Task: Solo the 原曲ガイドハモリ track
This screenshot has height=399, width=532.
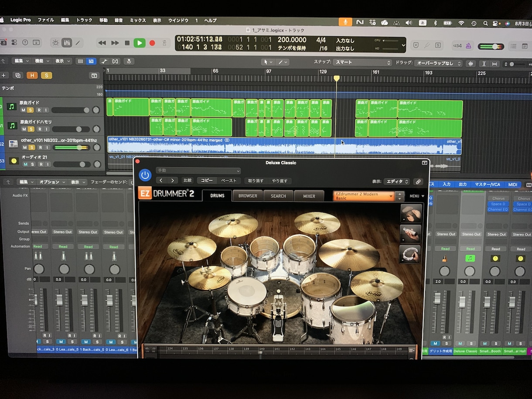Action: pyautogui.click(x=31, y=129)
